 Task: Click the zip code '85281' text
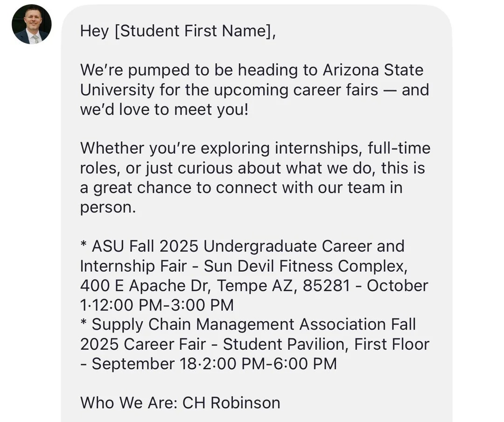[326, 285]
